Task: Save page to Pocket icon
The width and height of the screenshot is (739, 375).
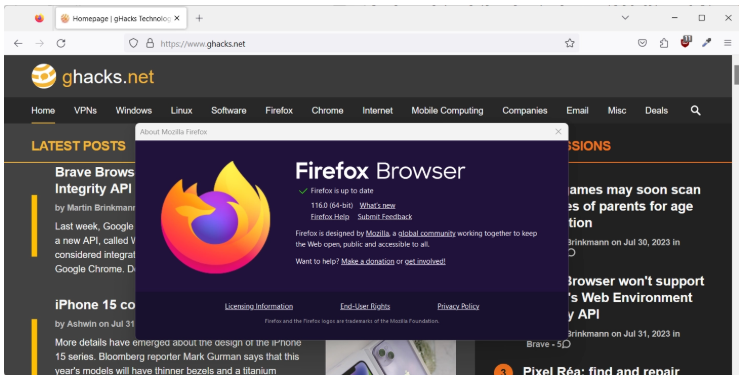Action: 642,43
